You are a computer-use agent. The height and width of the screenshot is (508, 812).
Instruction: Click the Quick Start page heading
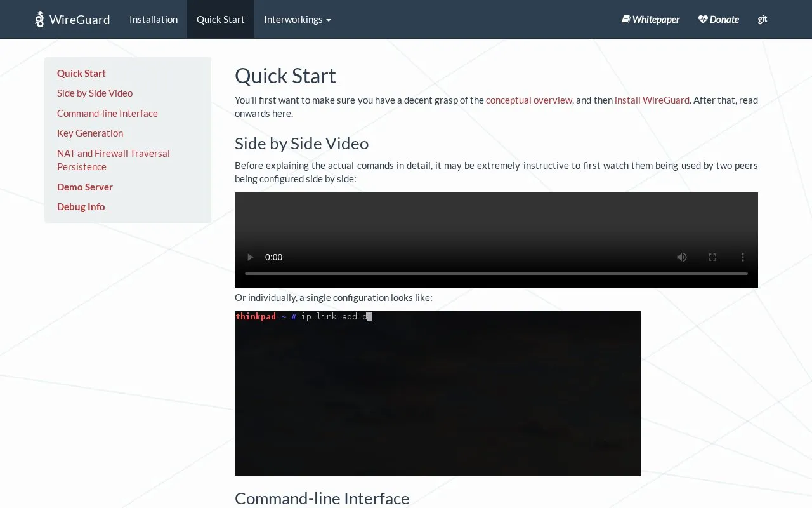(285, 76)
